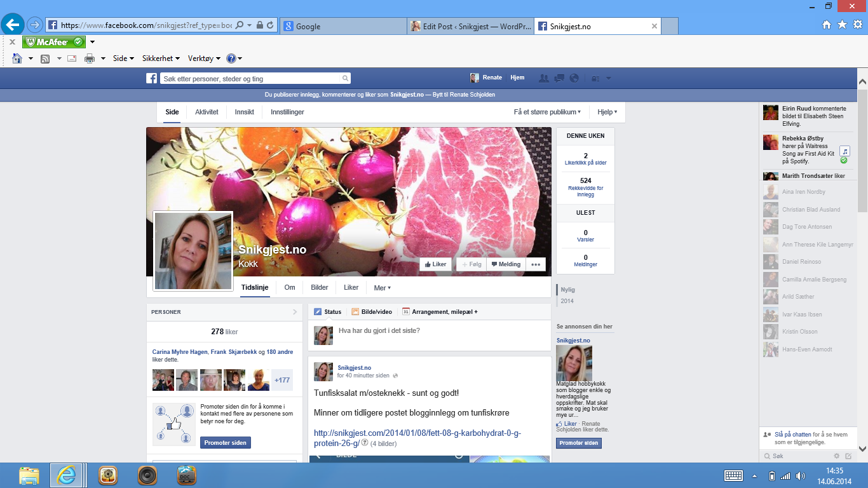Expand the 'Få et større publikum' dropdown
The image size is (868, 488).
click(x=547, y=112)
